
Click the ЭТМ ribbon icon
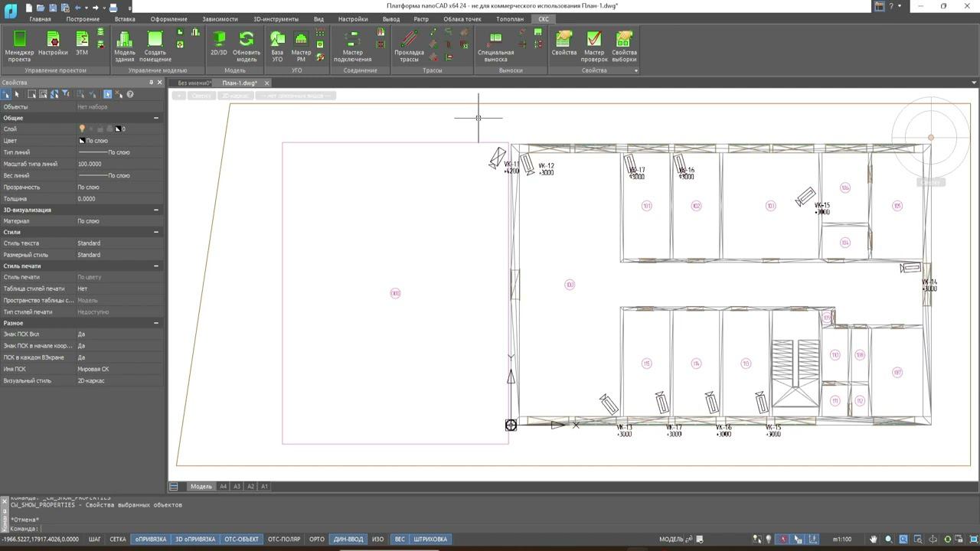tap(81, 43)
